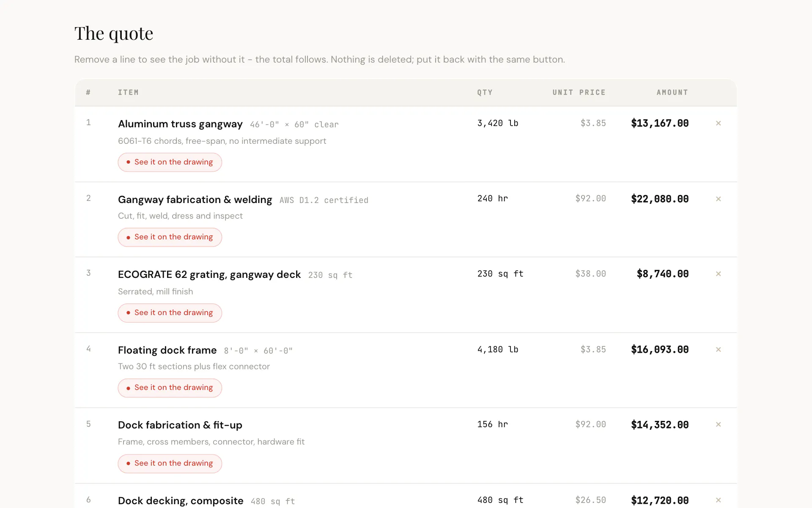This screenshot has width=812, height=508.
Task: Remove the Dock fabrication & fit-up line
Action: 718,425
